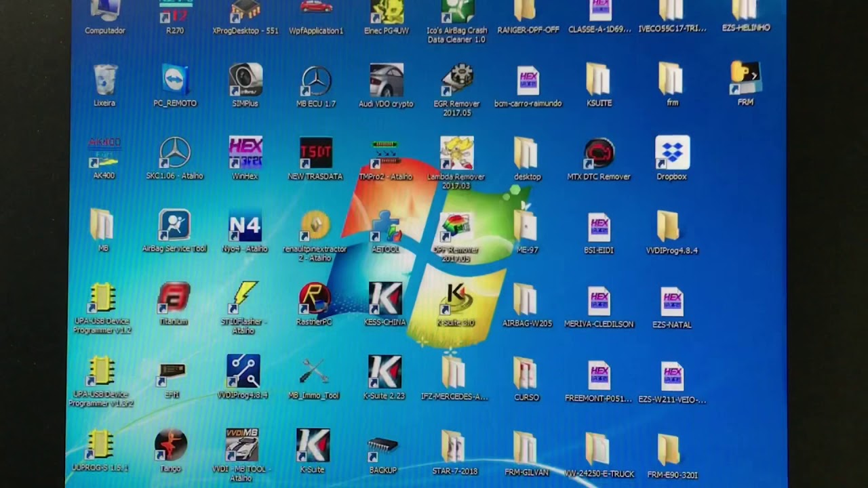This screenshot has height=488, width=868.
Task: Open K-Suite 3.0 shortcut
Action: [456, 306]
